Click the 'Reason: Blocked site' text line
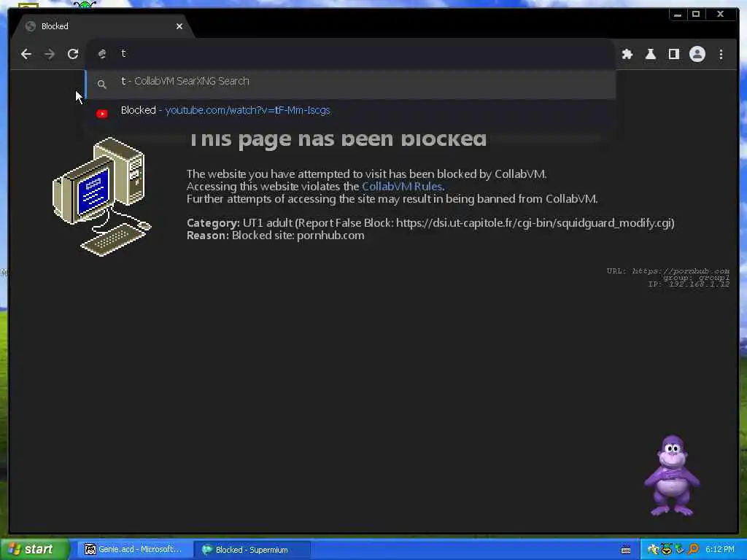747x560 pixels. click(x=275, y=236)
